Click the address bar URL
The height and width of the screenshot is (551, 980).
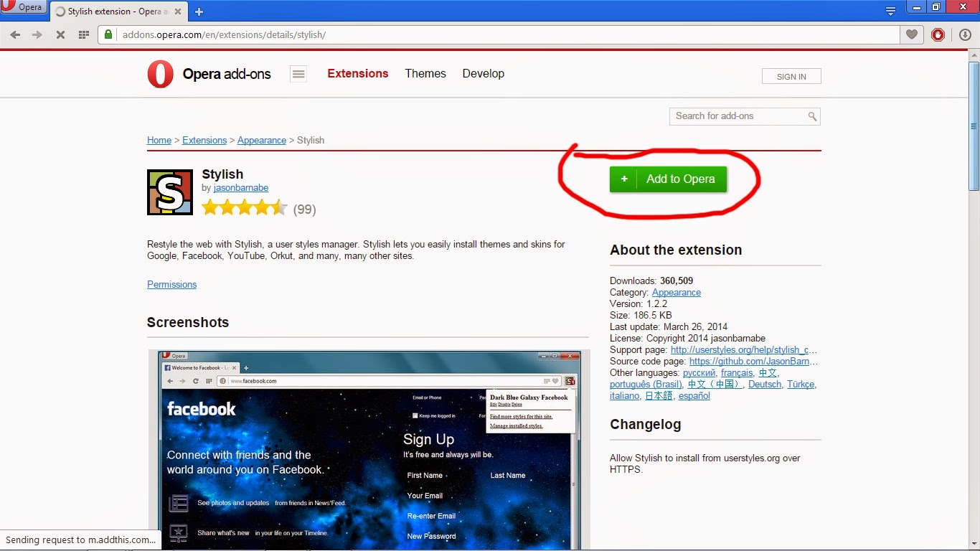(x=224, y=34)
